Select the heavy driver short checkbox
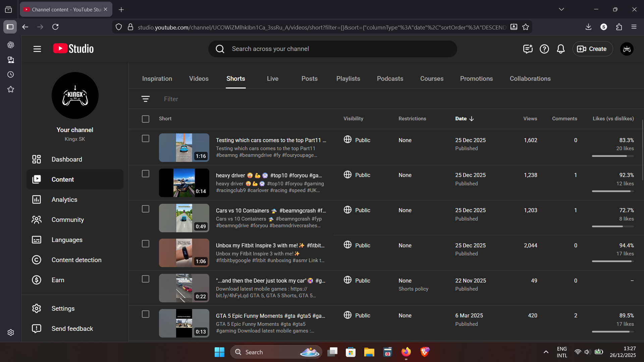This screenshot has width=644, height=362. pos(145,174)
